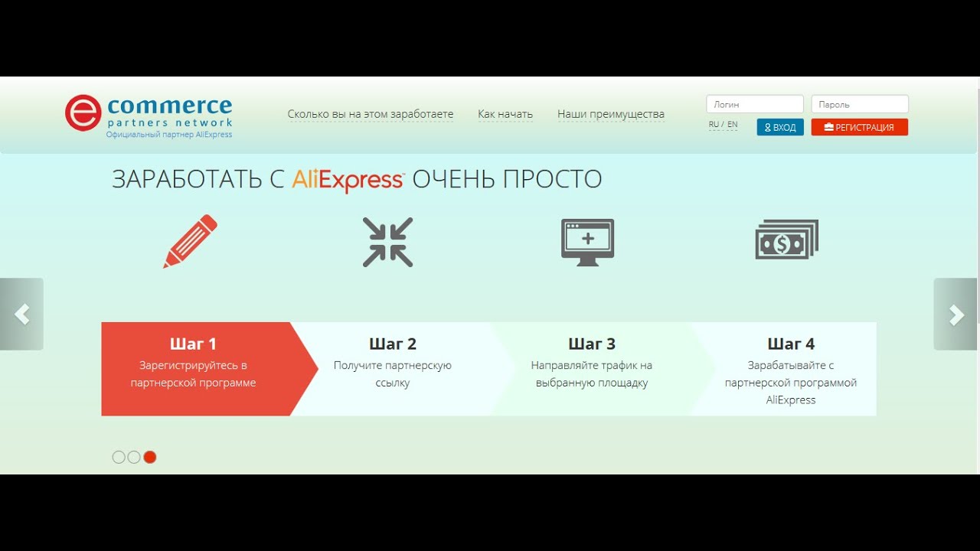This screenshot has width=980, height=551.
Task: Click text 'Получите партнерскую ссылку'
Action: coord(393,374)
